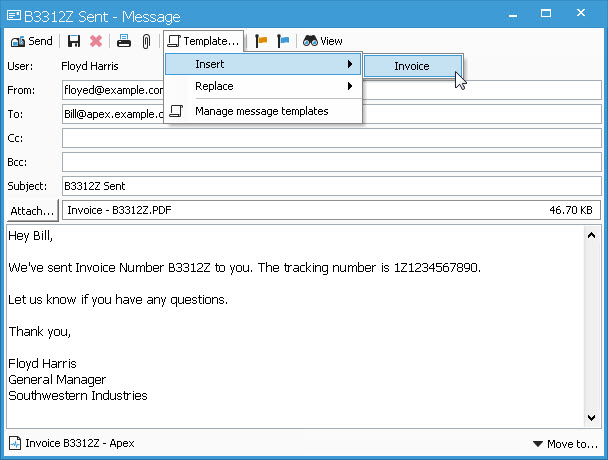
Task: Open the Template... toolbar dropdown
Action: pos(204,41)
